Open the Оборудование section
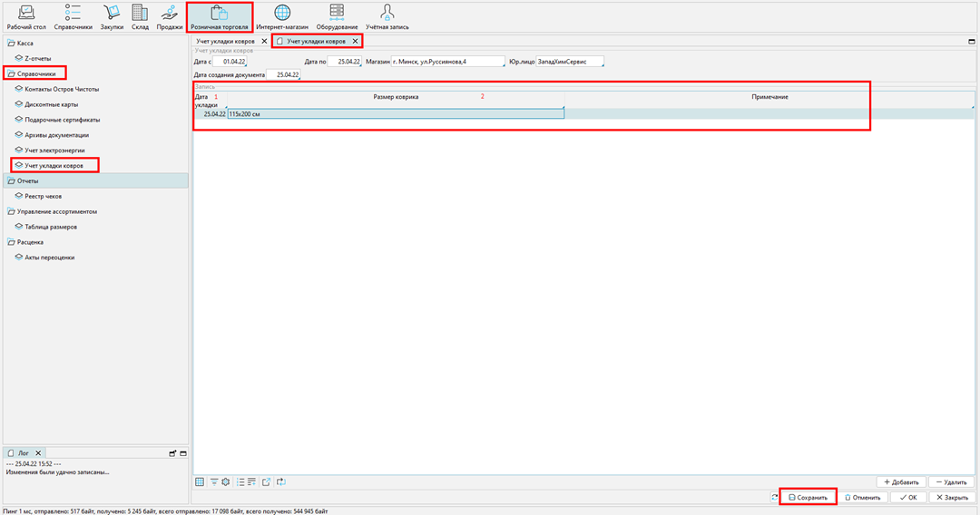 (337, 17)
